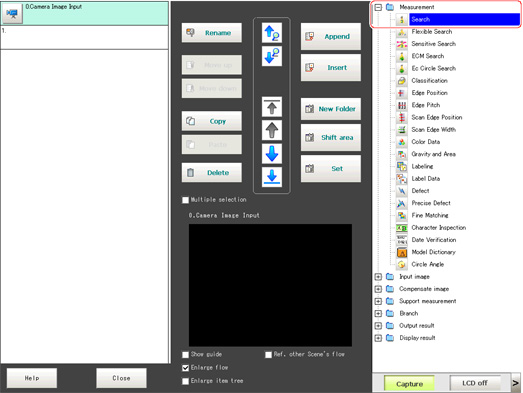The height and width of the screenshot is (393, 523).
Task: Click the right arrow beside LCD off
Action: click(515, 383)
